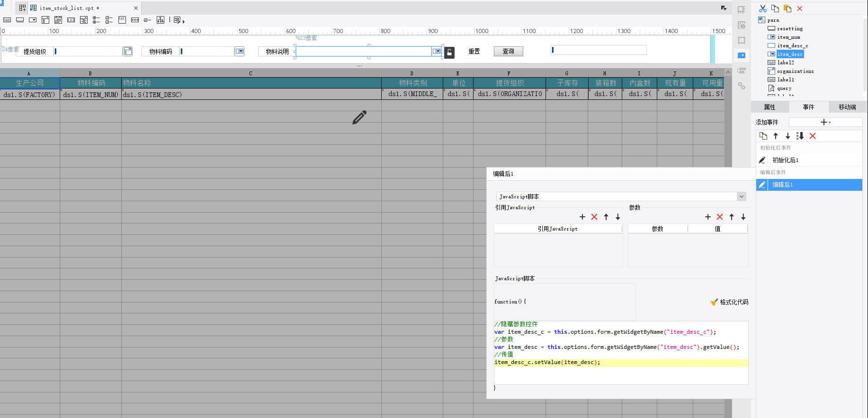Select the Number field widget tool
868x418 pixels.
71,20
